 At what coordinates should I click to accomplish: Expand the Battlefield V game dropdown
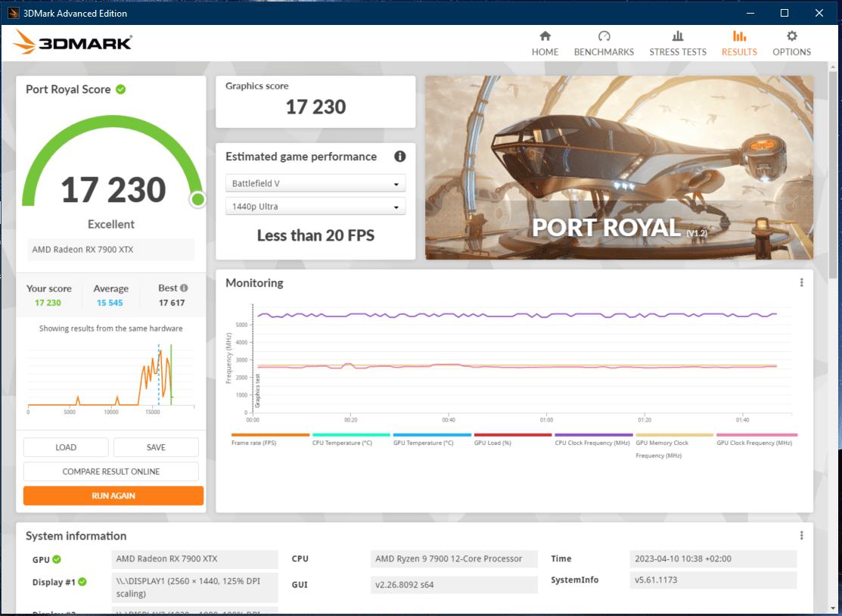coord(315,183)
